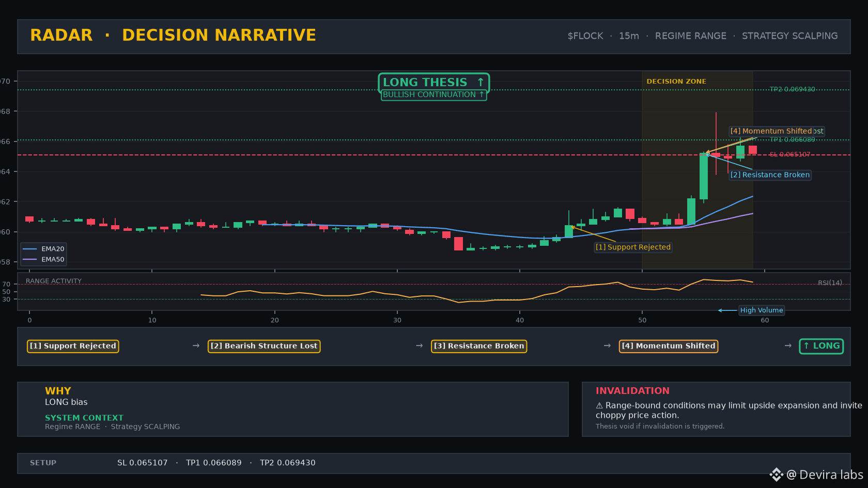Click the Devira labs logo icon

pos(777,475)
